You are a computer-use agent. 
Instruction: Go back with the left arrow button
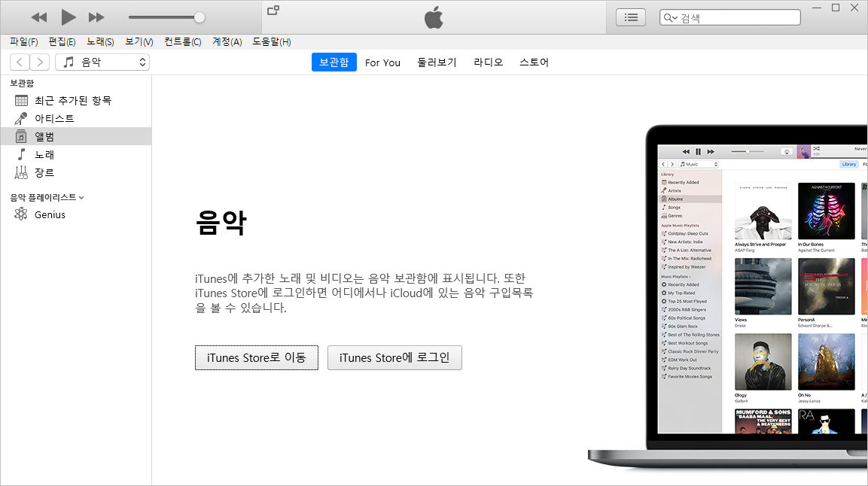click(x=20, y=62)
